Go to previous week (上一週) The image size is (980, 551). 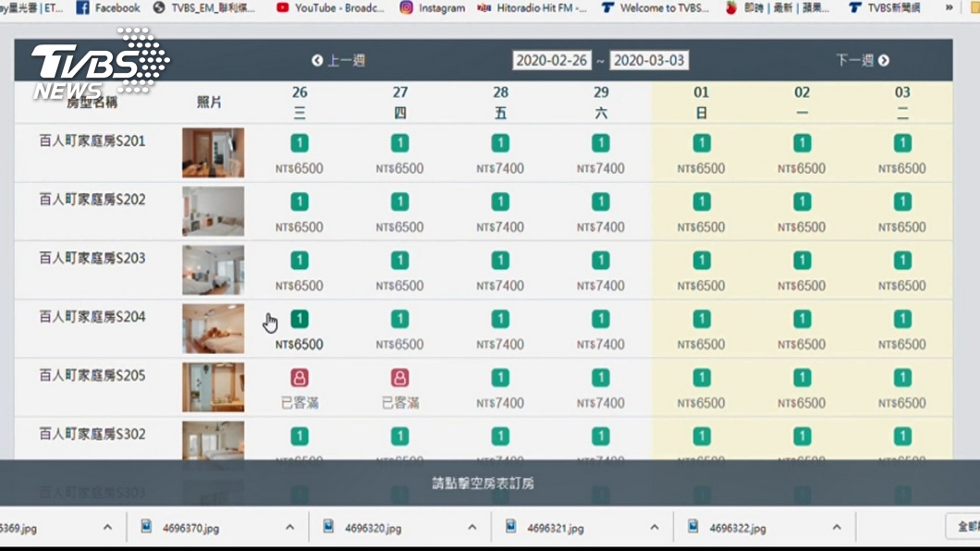[x=338, y=60]
